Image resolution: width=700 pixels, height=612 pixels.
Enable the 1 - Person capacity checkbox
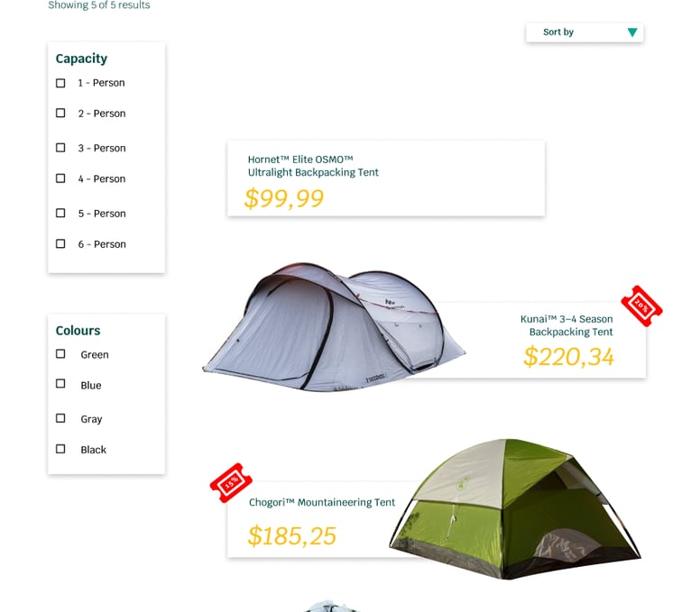[61, 83]
